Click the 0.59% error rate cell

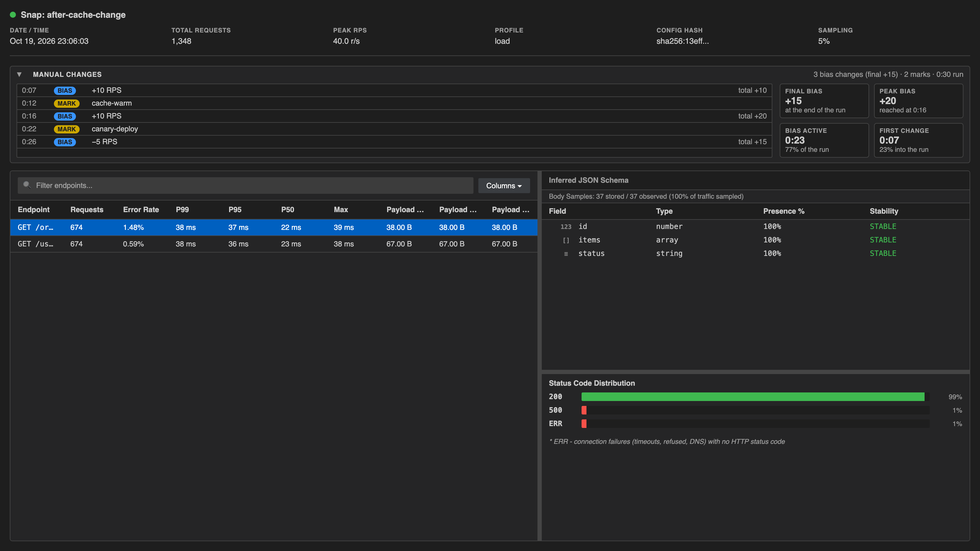tap(133, 244)
